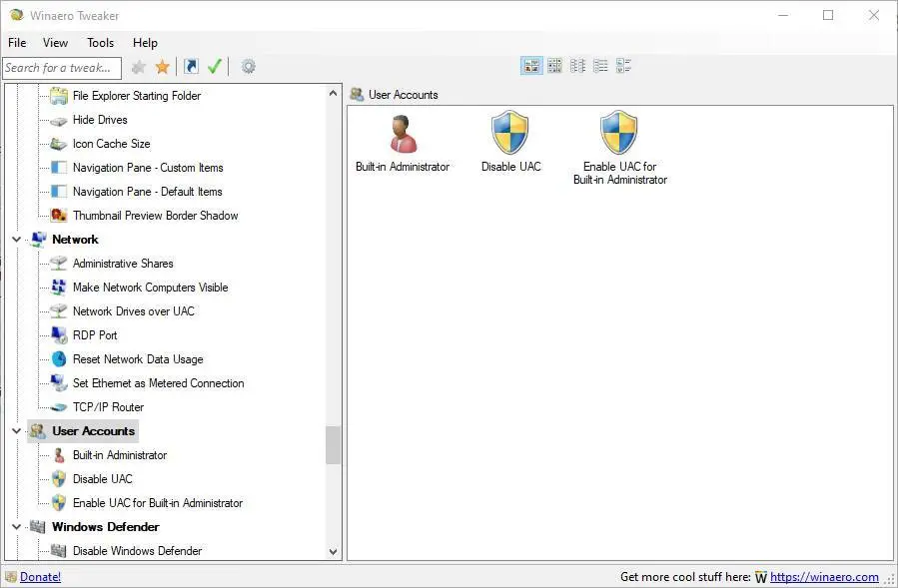Image resolution: width=898 pixels, height=588 pixels.
Task: Click the create shortcut toolbar icon
Action: click(191, 67)
